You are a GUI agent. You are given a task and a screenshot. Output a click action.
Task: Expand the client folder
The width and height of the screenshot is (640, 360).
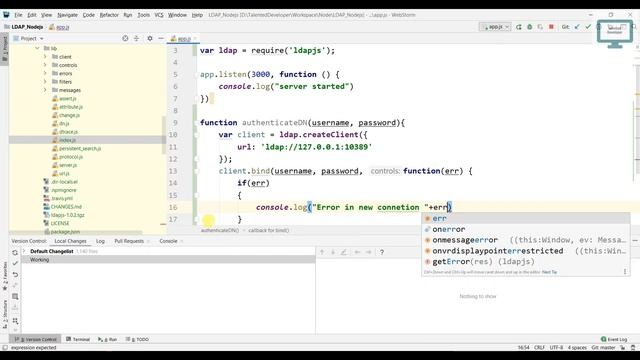pyautogui.click(x=45, y=57)
